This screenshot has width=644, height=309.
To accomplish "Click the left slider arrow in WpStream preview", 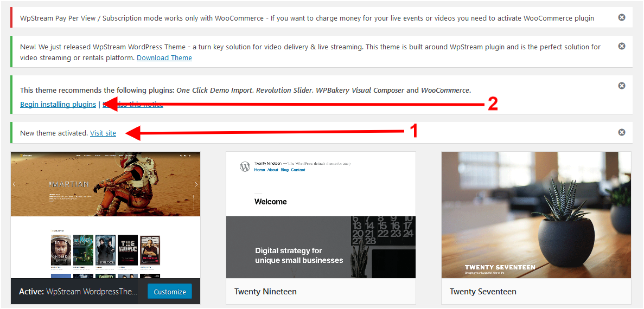I will click(x=14, y=184).
